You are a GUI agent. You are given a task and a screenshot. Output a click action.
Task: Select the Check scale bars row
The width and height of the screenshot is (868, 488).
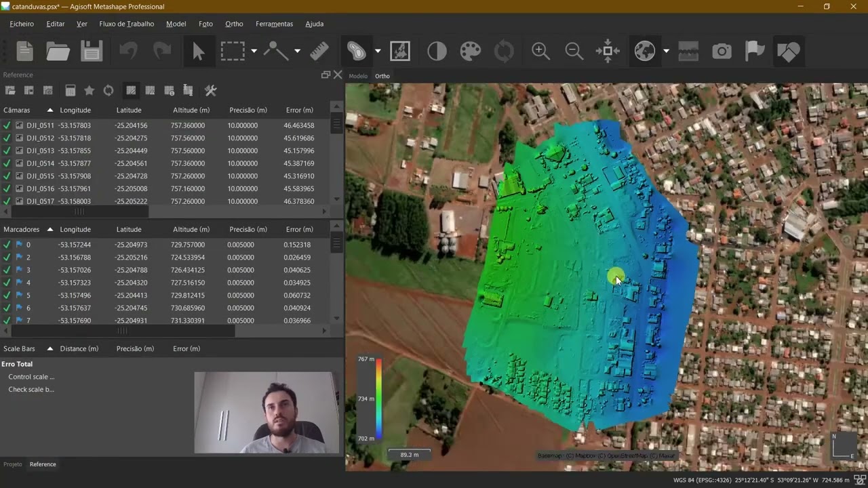pyautogui.click(x=31, y=390)
